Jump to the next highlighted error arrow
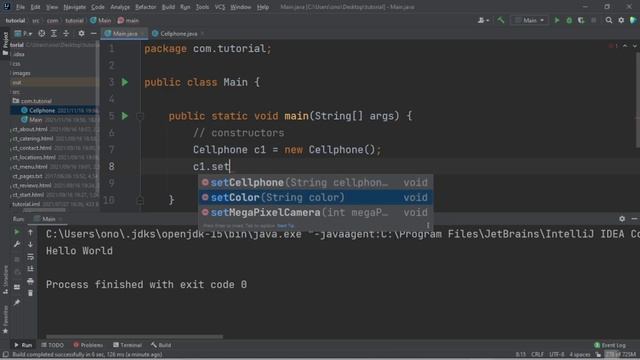 click(635, 46)
